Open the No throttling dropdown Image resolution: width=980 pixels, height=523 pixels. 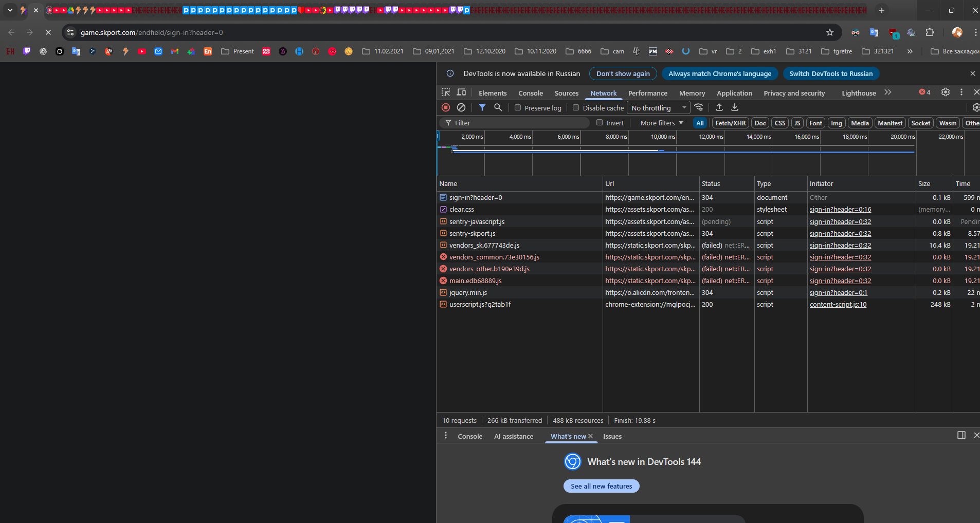point(658,108)
